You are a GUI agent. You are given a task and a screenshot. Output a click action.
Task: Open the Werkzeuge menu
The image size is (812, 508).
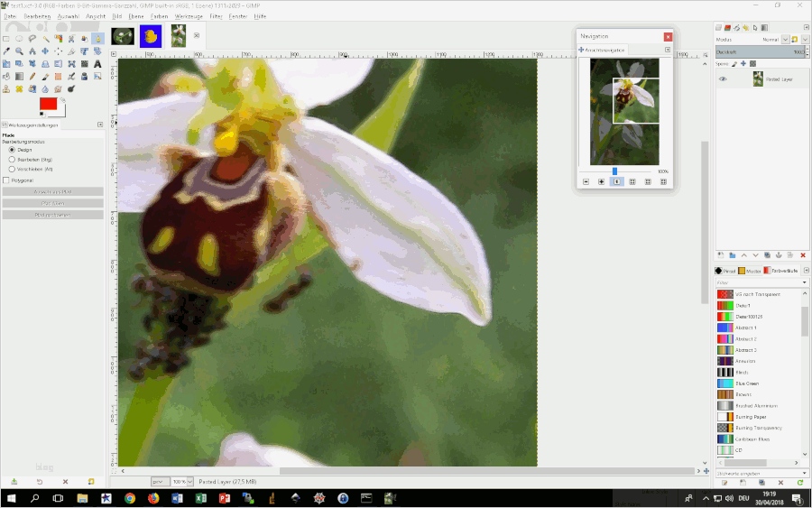tap(189, 16)
